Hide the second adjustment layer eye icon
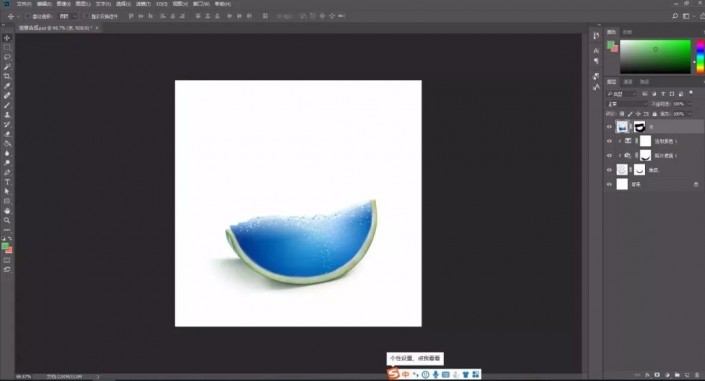This screenshot has height=381, width=705. (609, 141)
